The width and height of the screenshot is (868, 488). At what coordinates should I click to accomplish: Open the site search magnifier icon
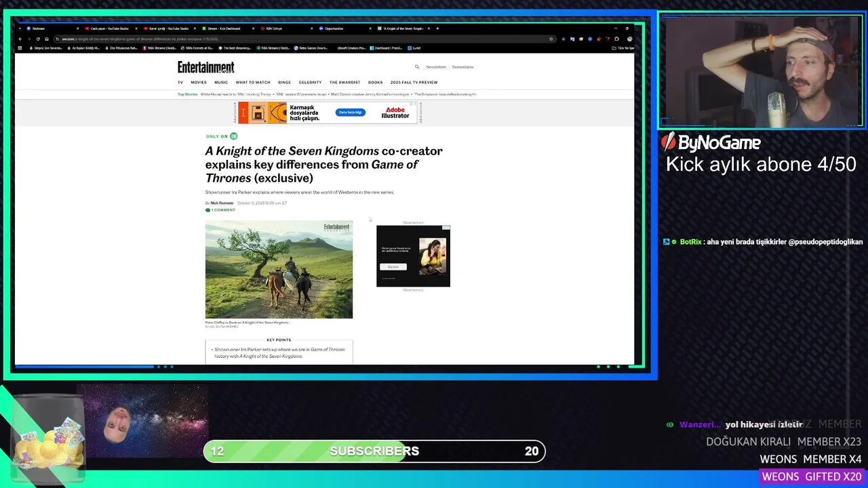click(417, 67)
